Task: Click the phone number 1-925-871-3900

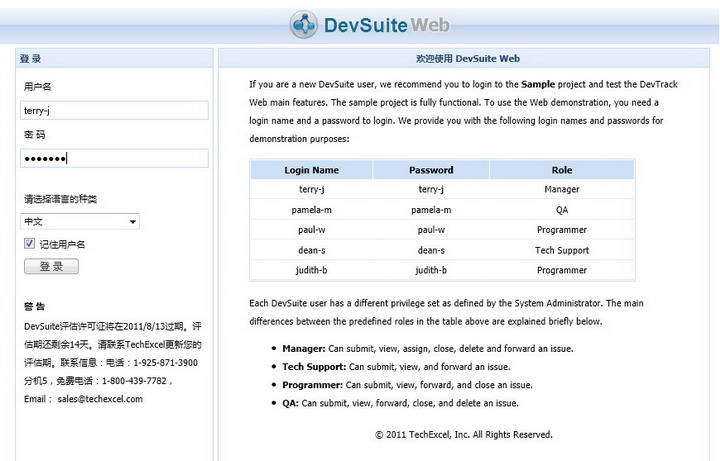Action: 165,363
